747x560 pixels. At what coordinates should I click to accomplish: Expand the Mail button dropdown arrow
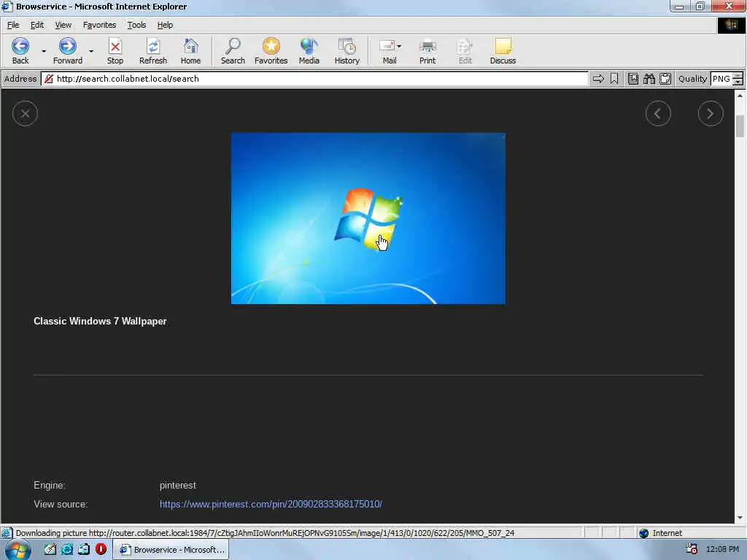coord(399,46)
